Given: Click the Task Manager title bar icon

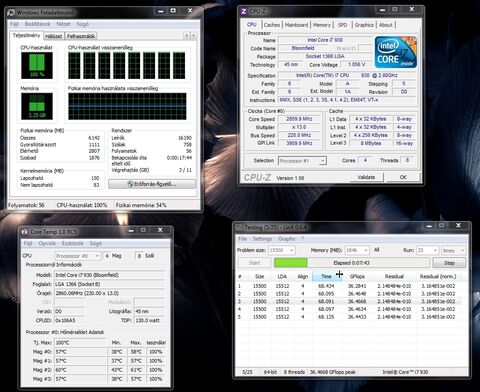Looking at the screenshot, I should point(11,13).
